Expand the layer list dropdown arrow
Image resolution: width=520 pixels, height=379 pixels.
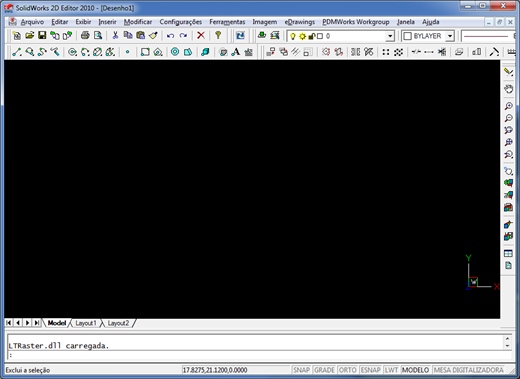(x=390, y=36)
